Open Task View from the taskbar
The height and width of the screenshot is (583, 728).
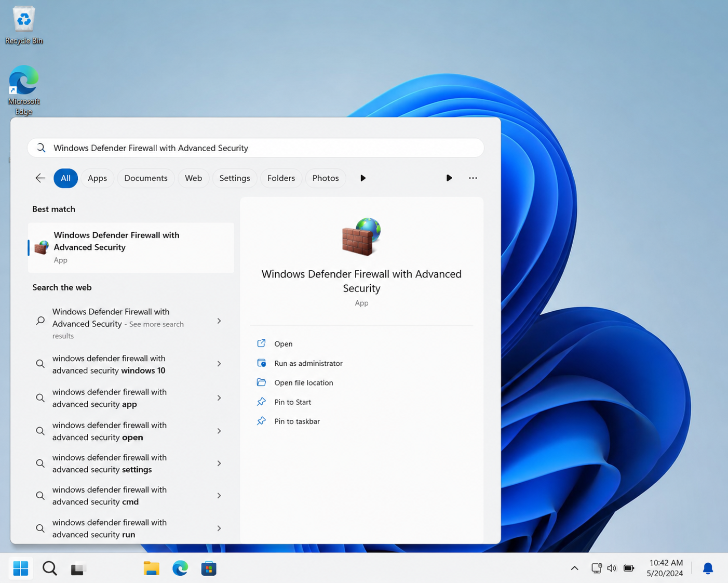78,569
